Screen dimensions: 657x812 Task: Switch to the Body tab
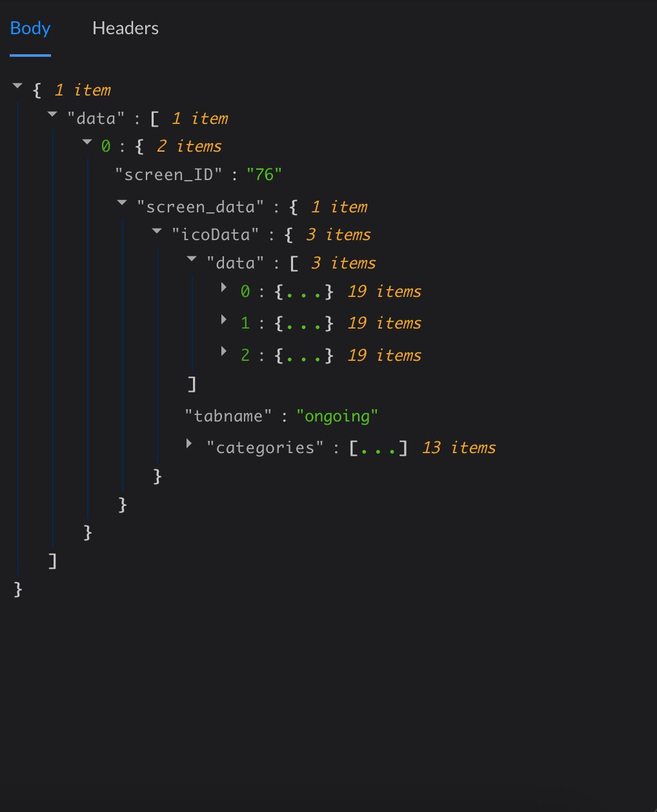tap(30, 28)
